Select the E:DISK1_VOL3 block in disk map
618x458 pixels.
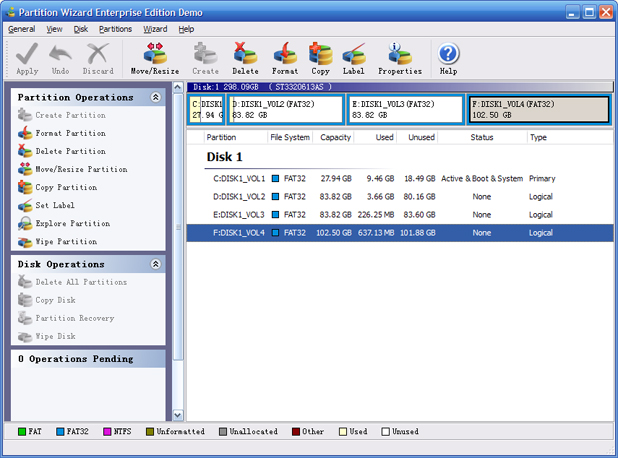coord(406,110)
